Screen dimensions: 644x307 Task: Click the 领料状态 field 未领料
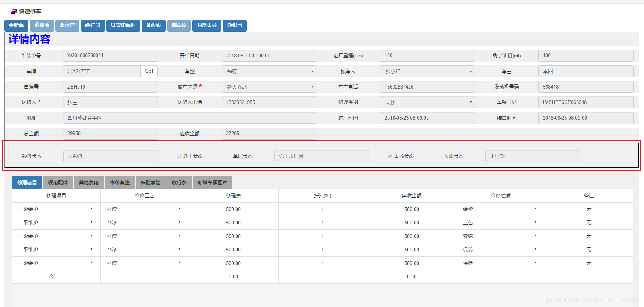click(x=111, y=156)
